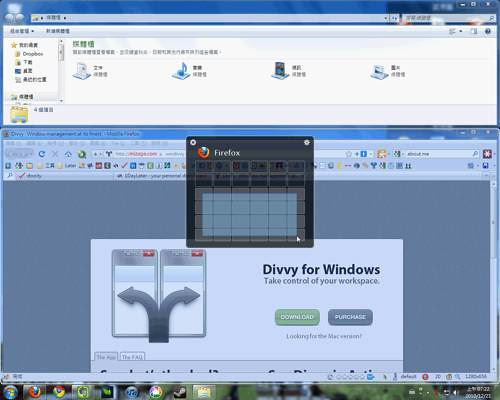Click the red status bar add-on icon
Image resolution: width=500 pixels, height=400 pixels.
(425, 377)
